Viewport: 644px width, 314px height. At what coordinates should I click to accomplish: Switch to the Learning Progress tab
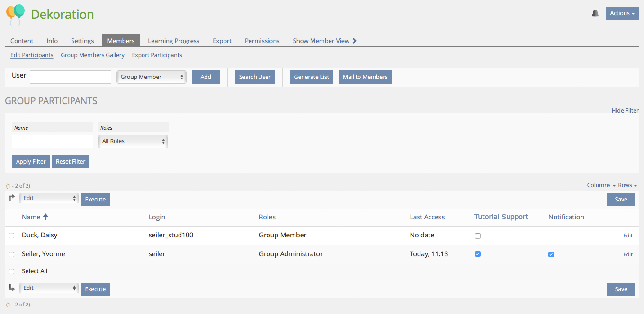[x=173, y=41]
